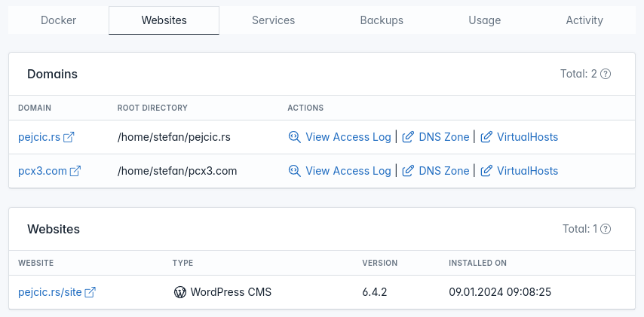This screenshot has height=317, width=644.
Task: Open the Backups tab
Action: click(x=382, y=20)
